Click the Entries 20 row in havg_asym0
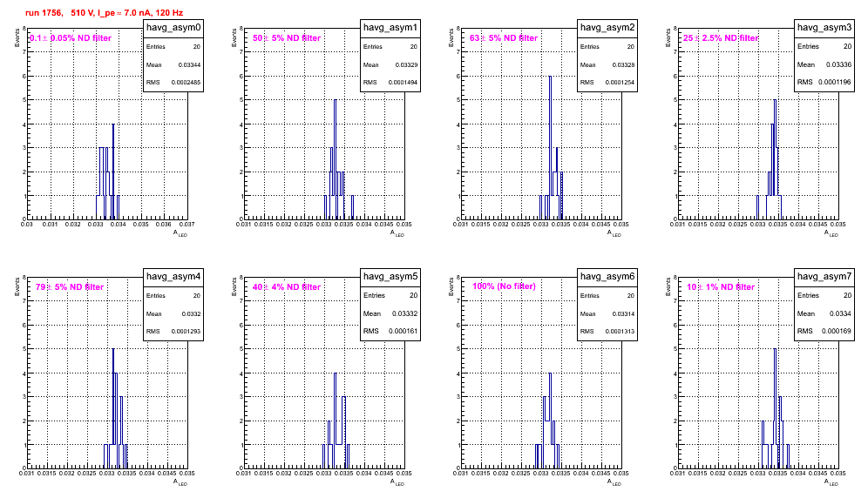 [x=173, y=47]
